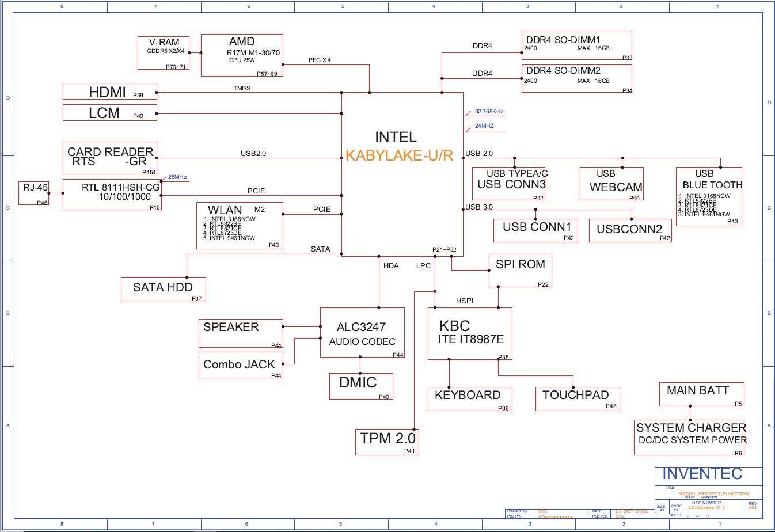Select the DMIC block
775x532 pixels.
[x=361, y=386]
